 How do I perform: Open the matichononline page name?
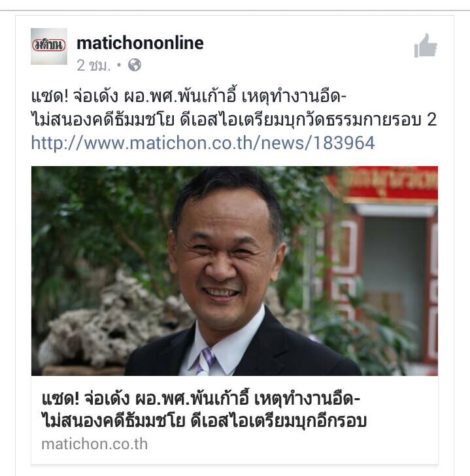(x=140, y=43)
